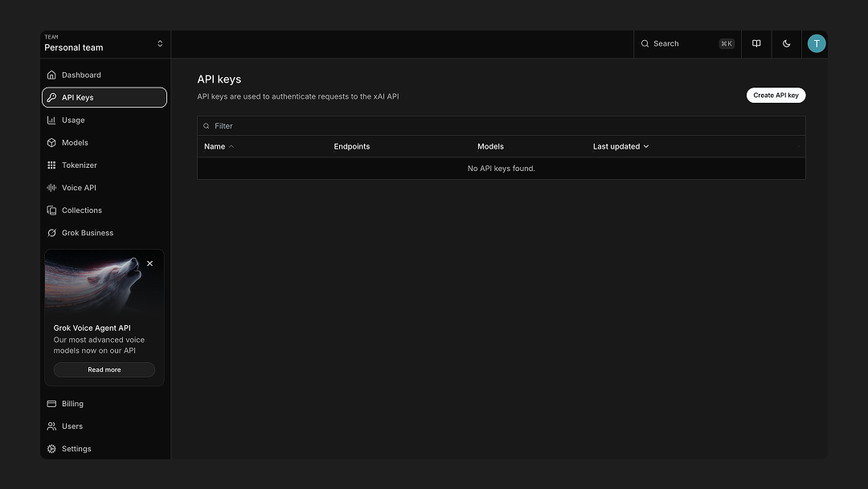Viewport: 868px width, 489px height.
Task: Click the header search magnifier icon
Action: click(x=645, y=43)
